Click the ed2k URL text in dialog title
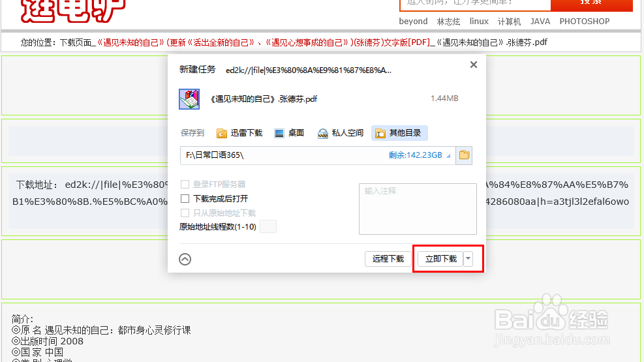Screen dimensions: 644x362 [x=309, y=70]
